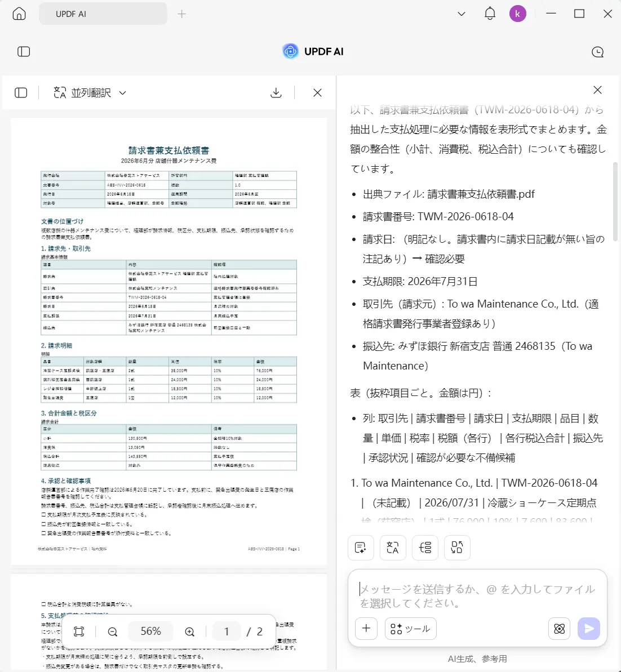Open the ツール tools menu
621x672 pixels.
pyautogui.click(x=410, y=628)
